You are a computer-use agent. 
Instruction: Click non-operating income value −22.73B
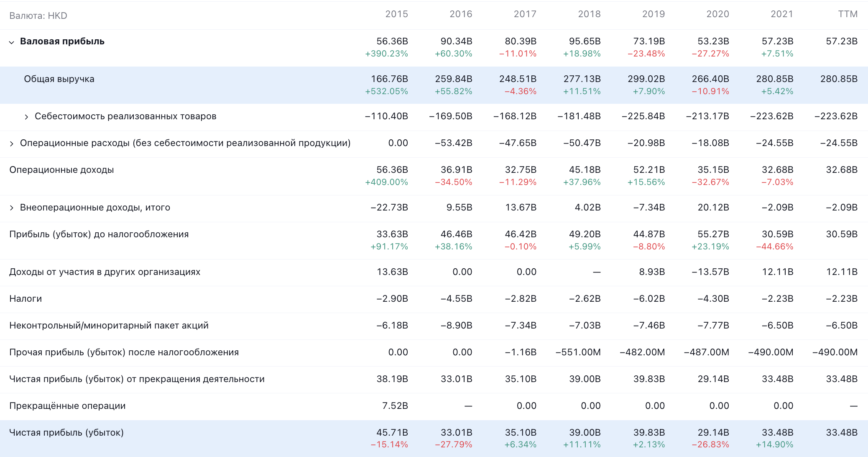389,208
